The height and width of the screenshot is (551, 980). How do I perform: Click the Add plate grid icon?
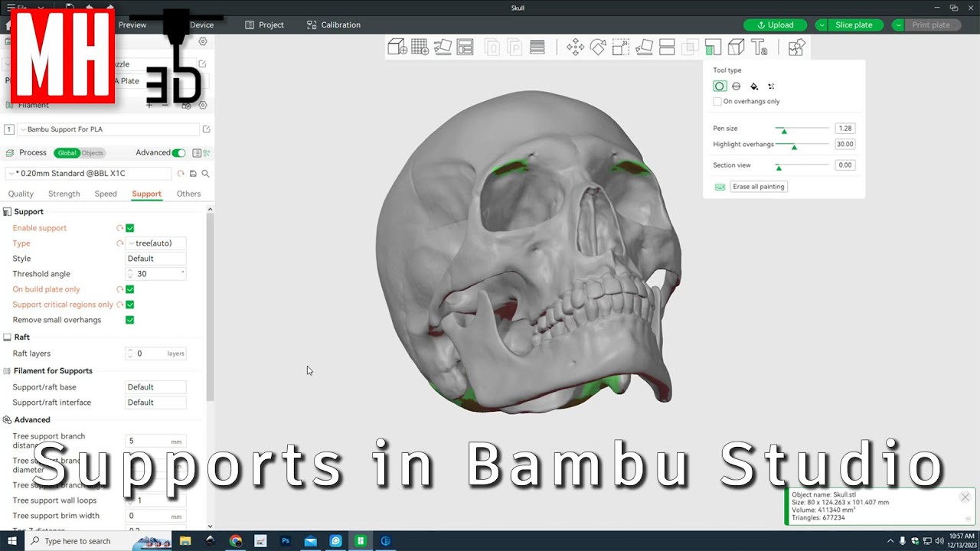[x=420, y=47]
